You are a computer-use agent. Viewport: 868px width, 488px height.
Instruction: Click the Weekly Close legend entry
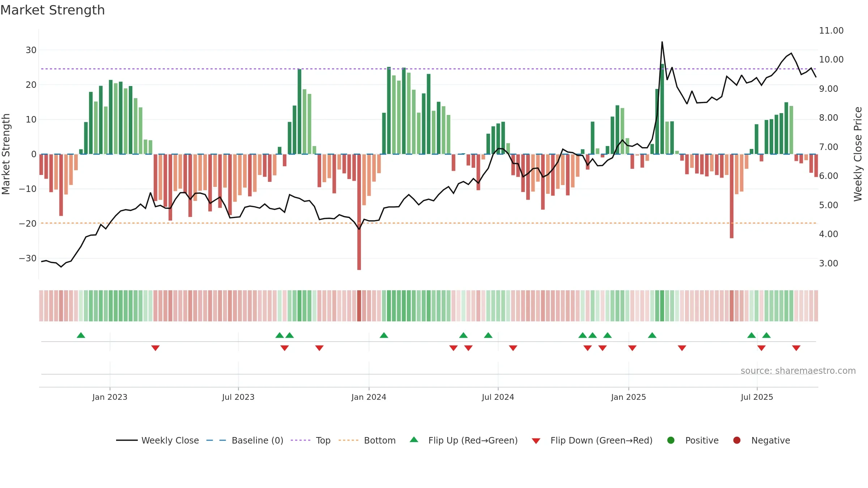coord(157,440)
